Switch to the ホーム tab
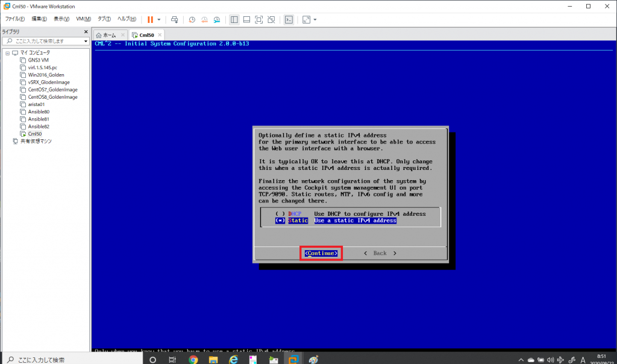The width and height of the screenshot is (617, 364). (109, 36)
